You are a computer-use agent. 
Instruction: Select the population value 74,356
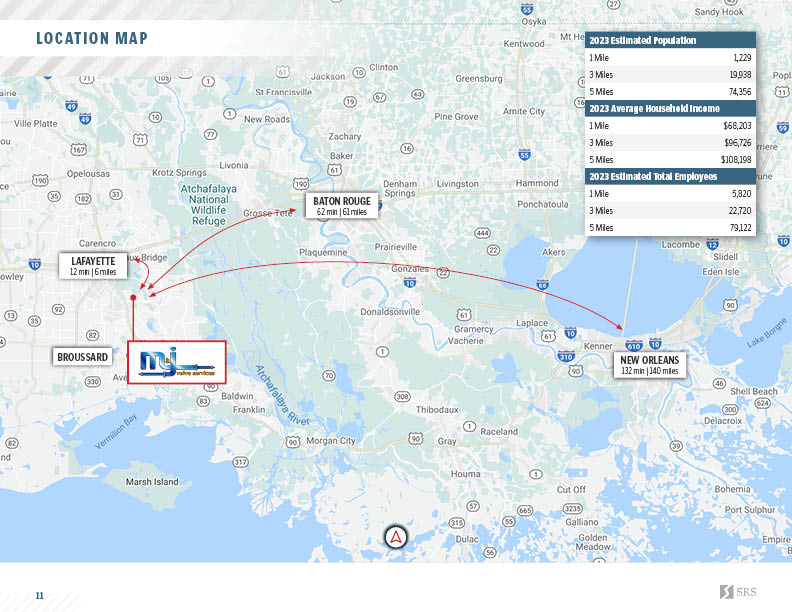point(740,92)
